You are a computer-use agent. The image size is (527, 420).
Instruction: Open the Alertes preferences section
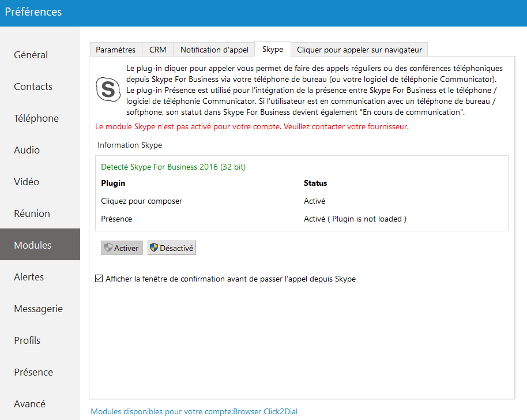pyautogui.click(x=40, y=277)
